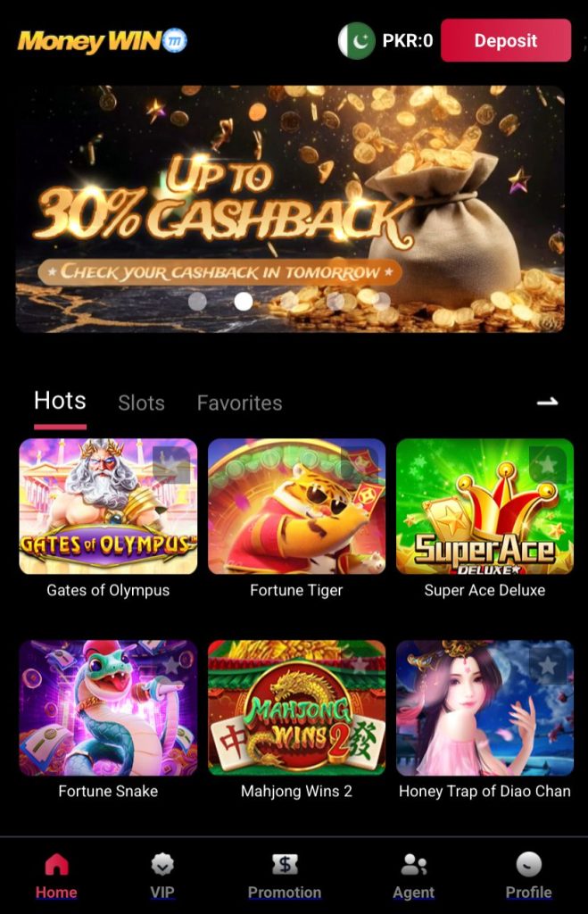The width and height of the screenshot is (588, 914).
Task: Open the Profile avatar icon
Action: [528, 864]
